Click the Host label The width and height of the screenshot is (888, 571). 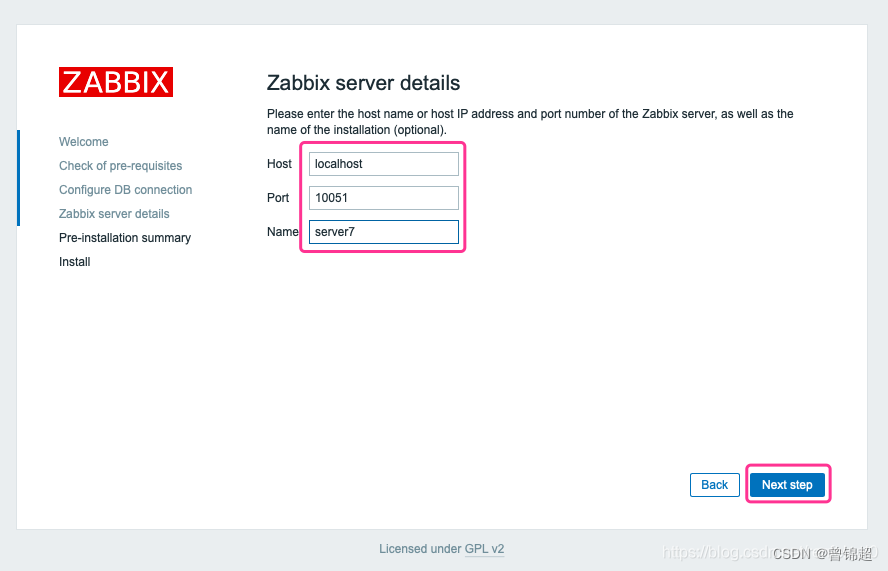click(279, 164)
